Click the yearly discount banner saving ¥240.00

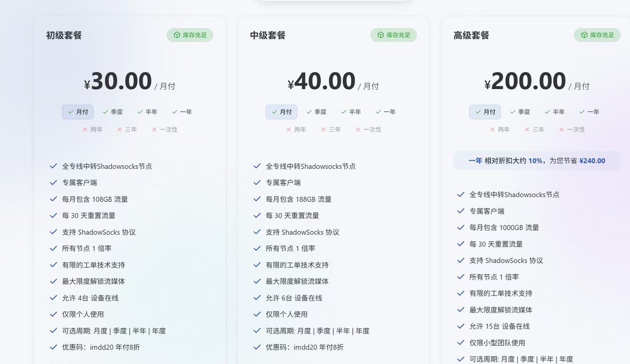pyautogui.click(x=537, y=160)
